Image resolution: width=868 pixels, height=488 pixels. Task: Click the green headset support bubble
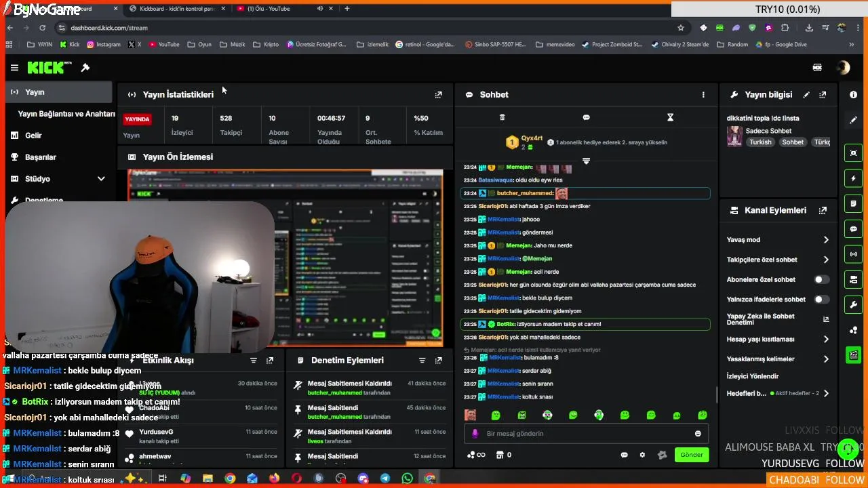click(x=847, y=449)
